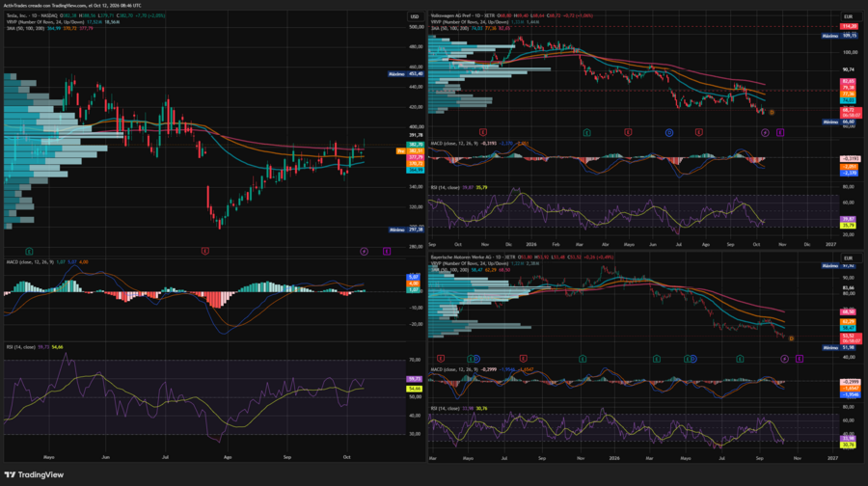Click the orange D dividend marker on BMW chart
868x486 pixels.
click(792, 338)
